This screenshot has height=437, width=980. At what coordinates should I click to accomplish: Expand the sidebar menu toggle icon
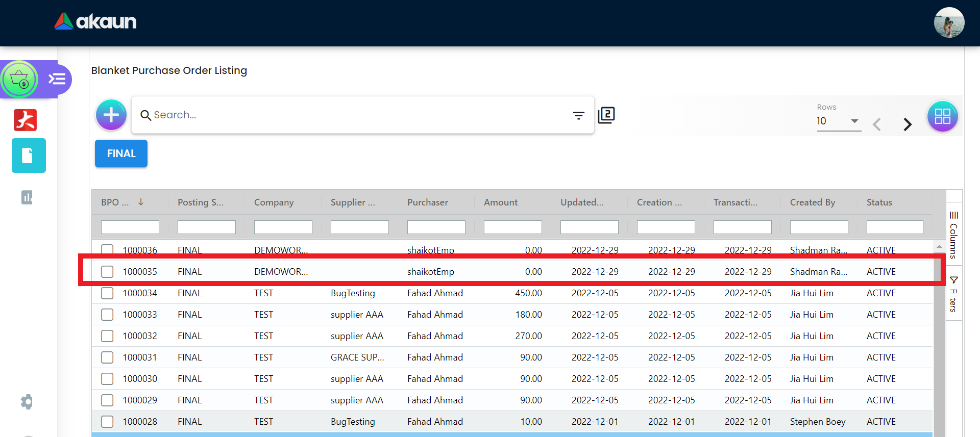click(57, 79)
